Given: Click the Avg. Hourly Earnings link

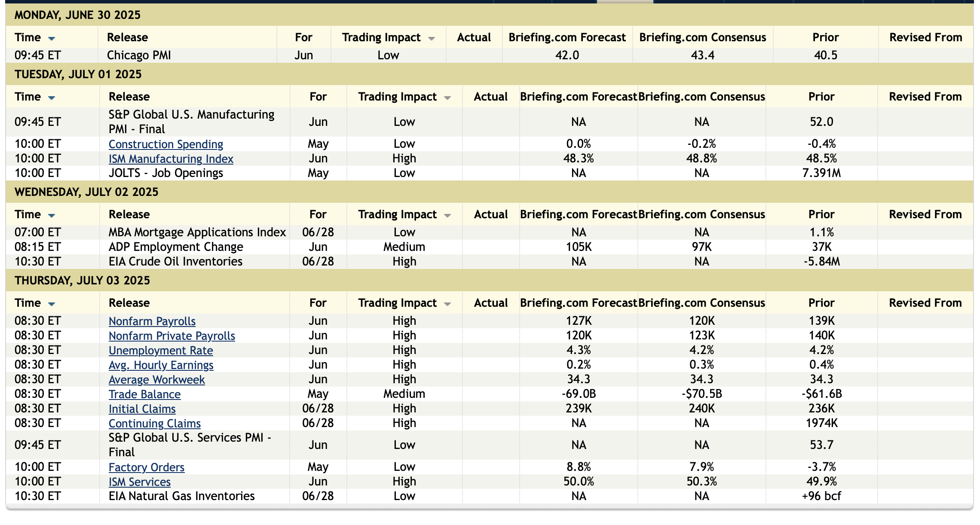Looking at the screenshot, I should [x=161, y=365].
